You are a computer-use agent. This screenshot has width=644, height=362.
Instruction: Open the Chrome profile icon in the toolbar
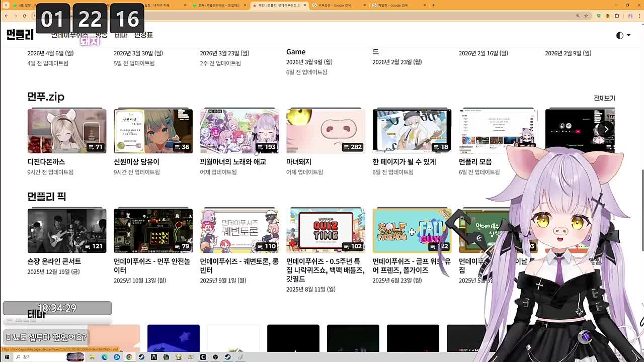(631, 17)
